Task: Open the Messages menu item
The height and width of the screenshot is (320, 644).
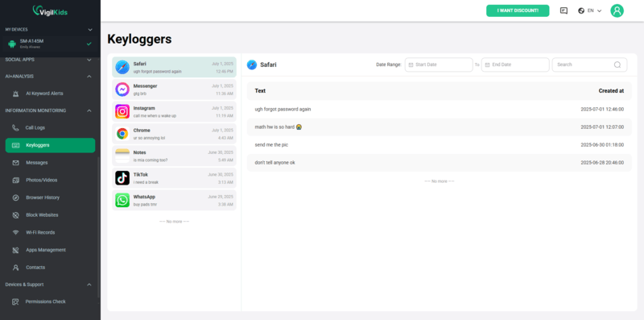Action: point(50,163)
